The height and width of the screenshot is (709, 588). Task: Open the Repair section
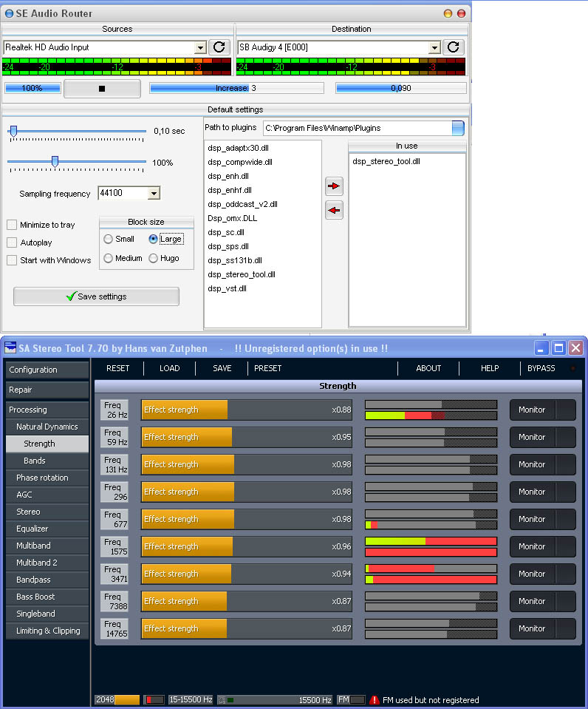click(x=47, y=390)
